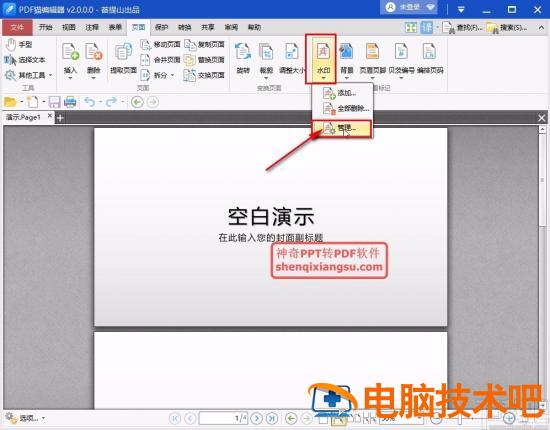
Task: Go to the last page
Action: click(271, 418)
